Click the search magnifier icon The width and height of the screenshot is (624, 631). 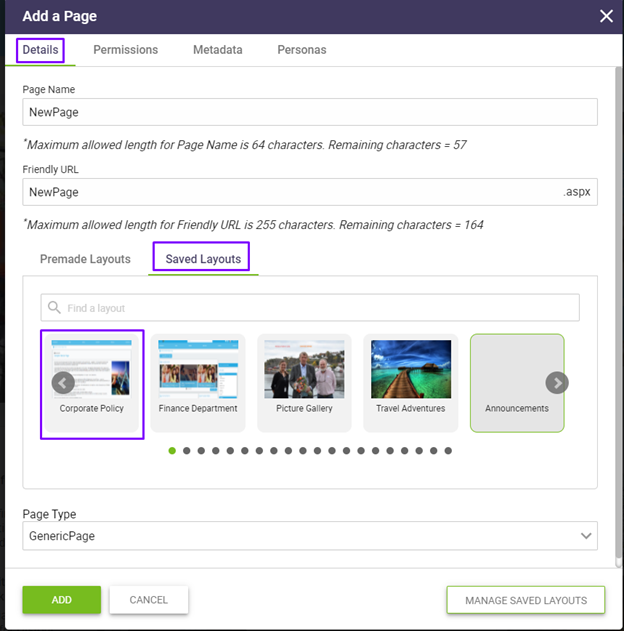pyautogui.click(x=55, y=308)
